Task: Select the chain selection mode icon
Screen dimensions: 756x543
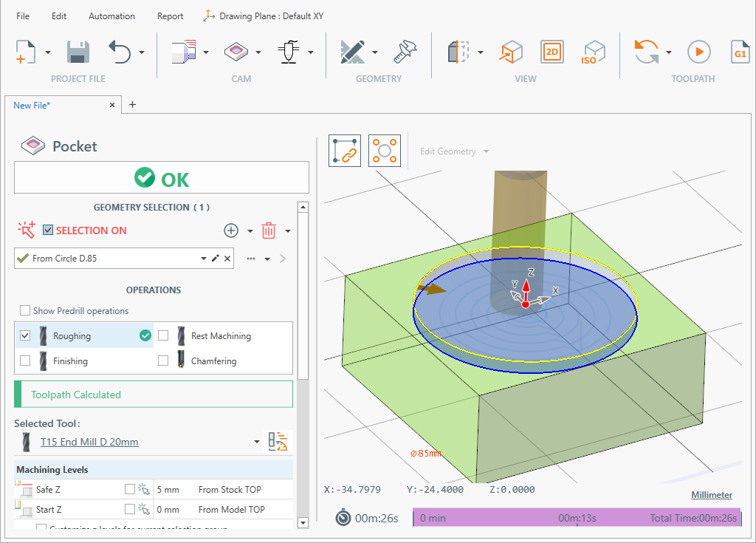Action: pos(345,151)
